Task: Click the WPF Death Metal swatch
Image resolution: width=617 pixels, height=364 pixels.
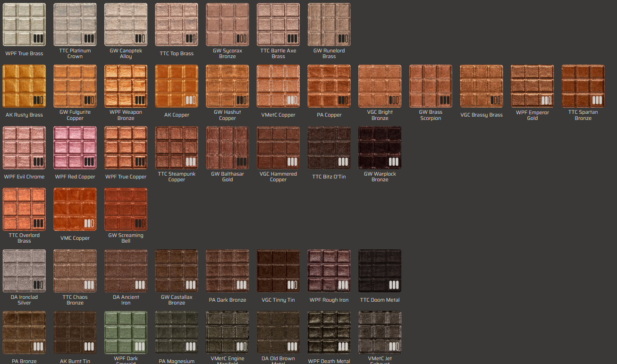Action: 329,333
